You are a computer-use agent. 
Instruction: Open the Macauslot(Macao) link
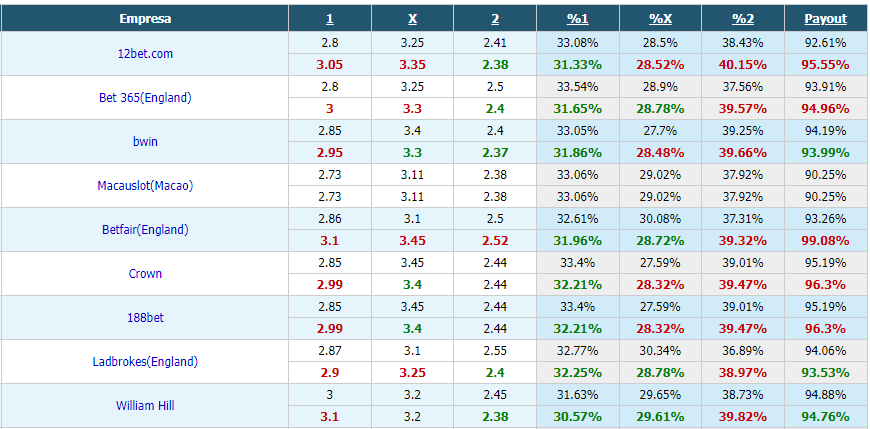click(x=145, y=186)
